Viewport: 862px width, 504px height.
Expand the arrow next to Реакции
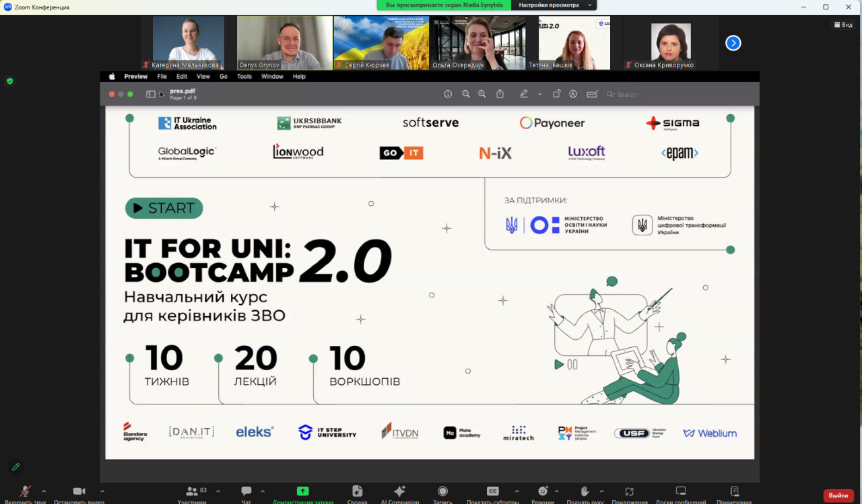click(556, 491)
